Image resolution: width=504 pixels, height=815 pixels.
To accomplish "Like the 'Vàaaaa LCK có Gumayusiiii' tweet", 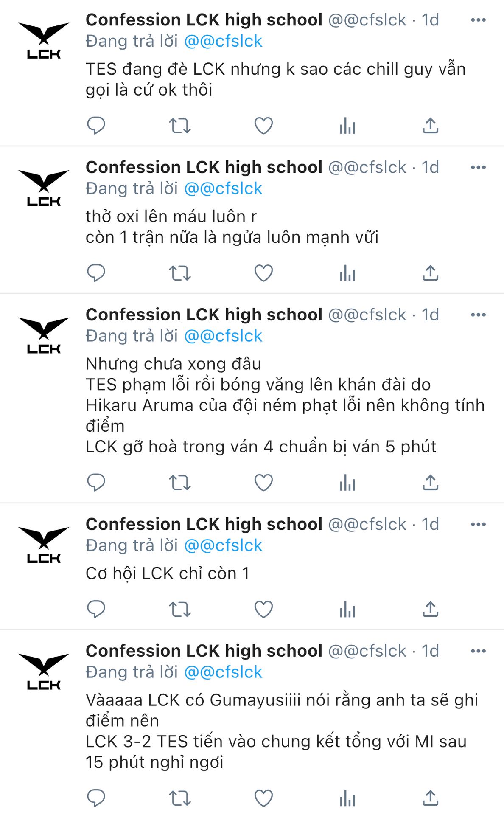I will click(263, 798).
